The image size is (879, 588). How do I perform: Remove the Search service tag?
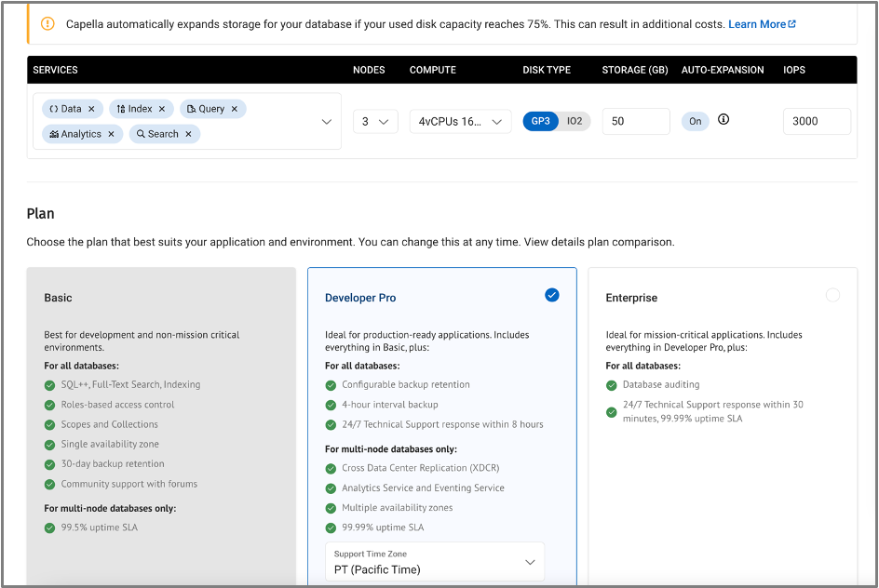click(188, 134)
